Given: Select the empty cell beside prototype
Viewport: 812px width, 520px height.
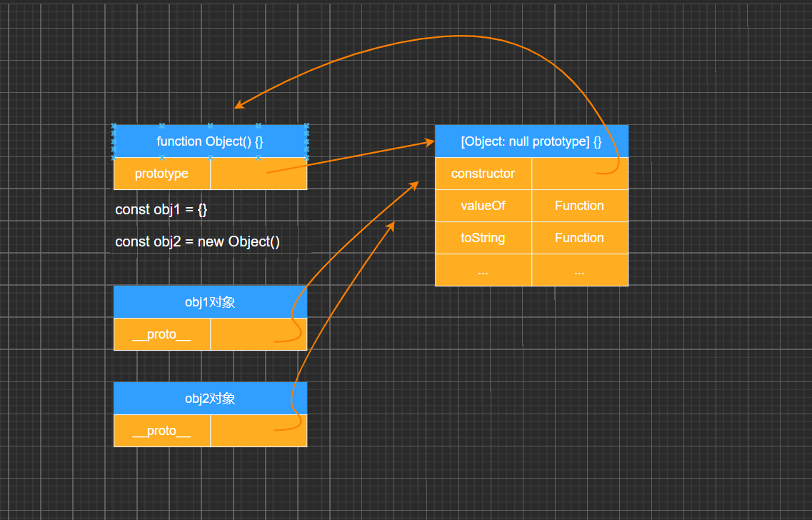Looking at the screenshot, I should pos(259,173).
